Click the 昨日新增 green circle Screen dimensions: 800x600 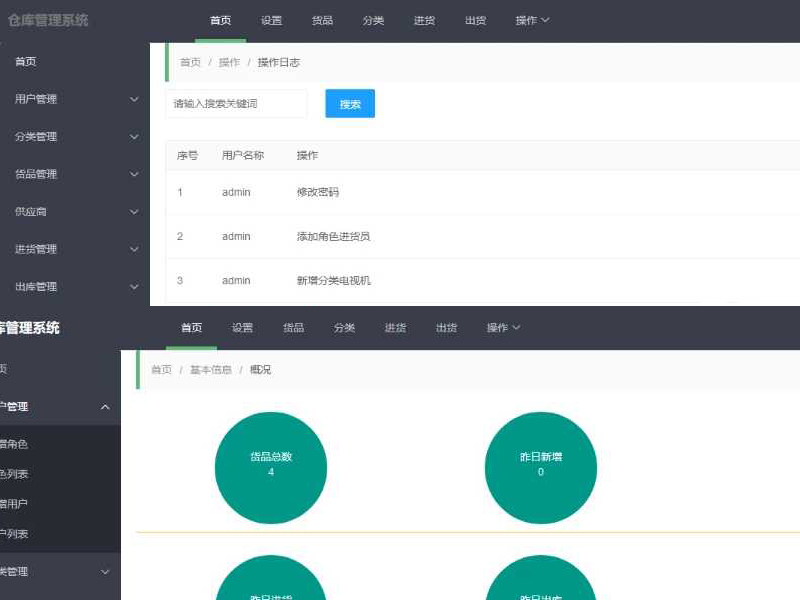540,467
